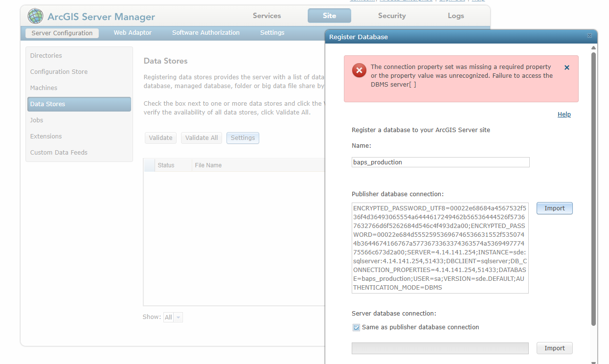Viewport: 609px width, 364px height.
Task: Click the Name field containing baps_production
Action: point(440,162)
